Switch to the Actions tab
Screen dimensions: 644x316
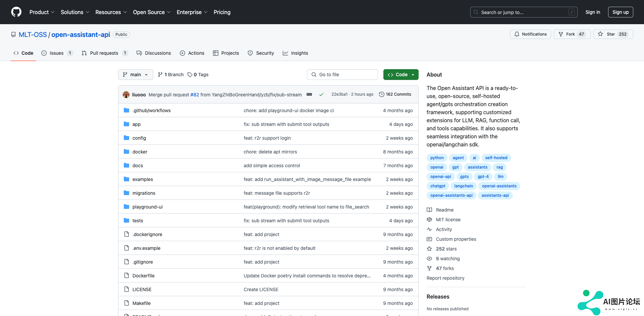click(x=192, y=53)
